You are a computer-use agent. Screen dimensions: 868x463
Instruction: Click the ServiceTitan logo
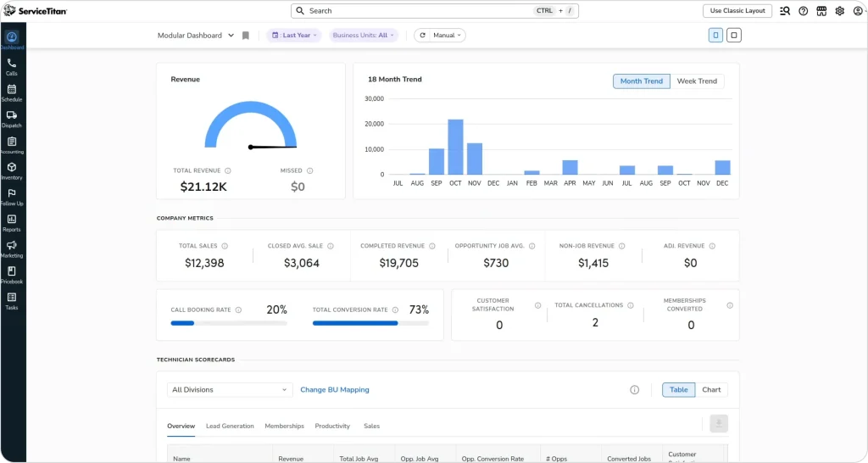coord(35,10)
